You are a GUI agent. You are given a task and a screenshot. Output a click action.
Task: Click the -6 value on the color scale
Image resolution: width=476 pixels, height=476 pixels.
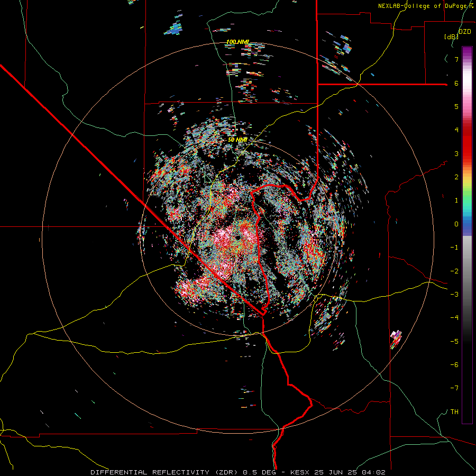(x=454, y=365)
